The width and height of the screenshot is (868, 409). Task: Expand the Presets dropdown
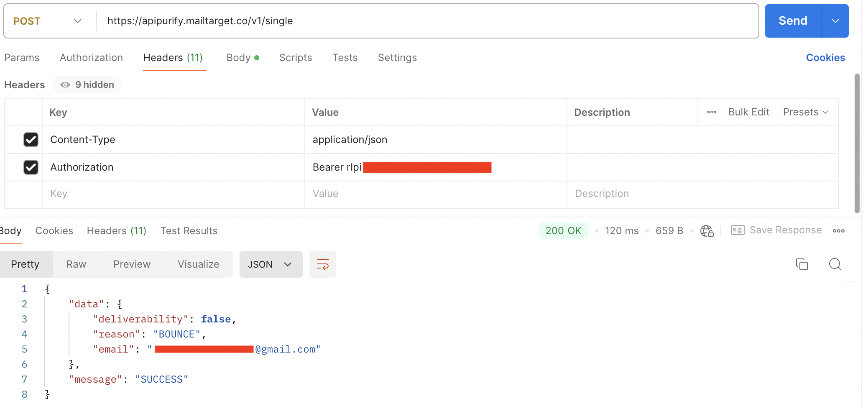point(805,112)
